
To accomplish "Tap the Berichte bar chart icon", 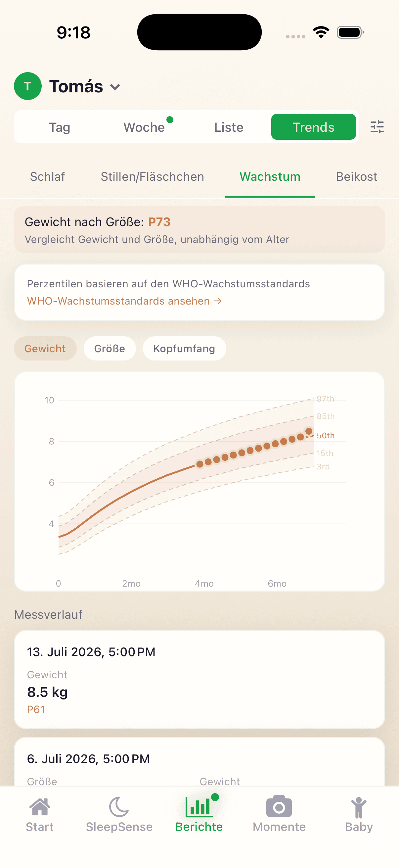I will (199, 807).
